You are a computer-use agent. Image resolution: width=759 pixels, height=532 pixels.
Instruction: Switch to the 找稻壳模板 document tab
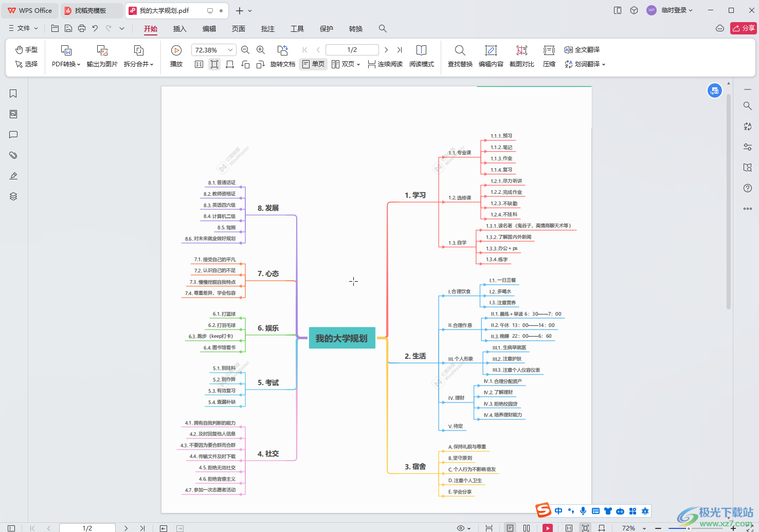91,10
